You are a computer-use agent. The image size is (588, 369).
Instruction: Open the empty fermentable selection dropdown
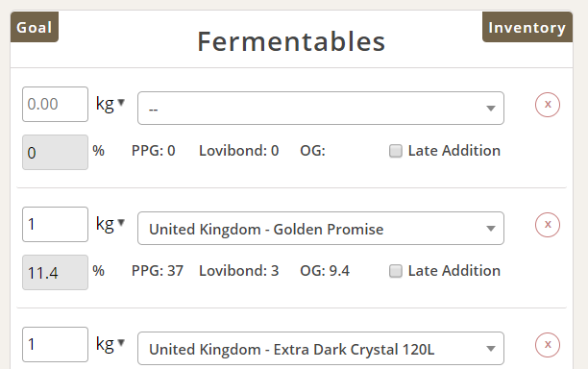point(321,108)
